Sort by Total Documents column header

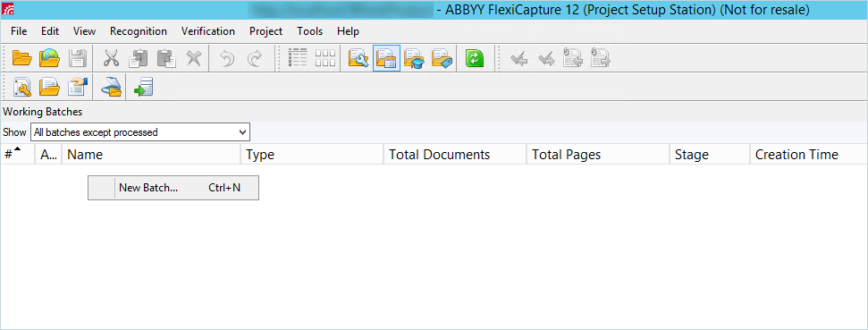coord(455,155)
